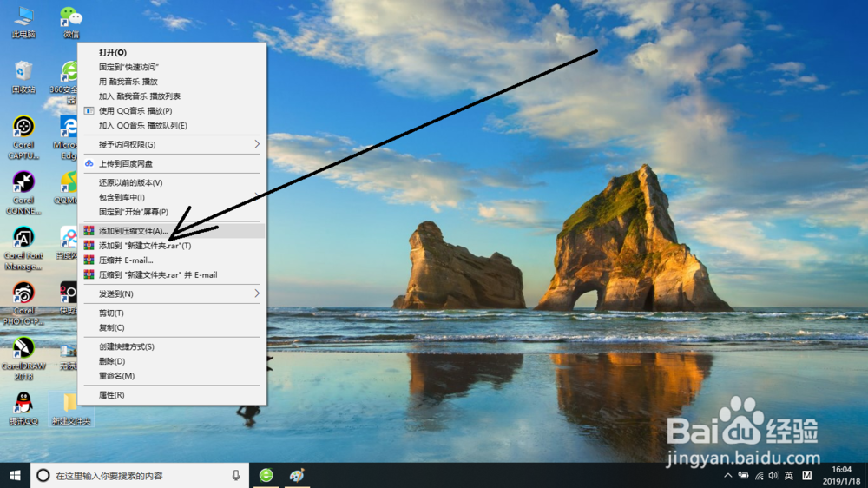Select the Corel PHOTO-PAINT desktop icon
The image size is (868, 488).
click(x=23, y=304)
